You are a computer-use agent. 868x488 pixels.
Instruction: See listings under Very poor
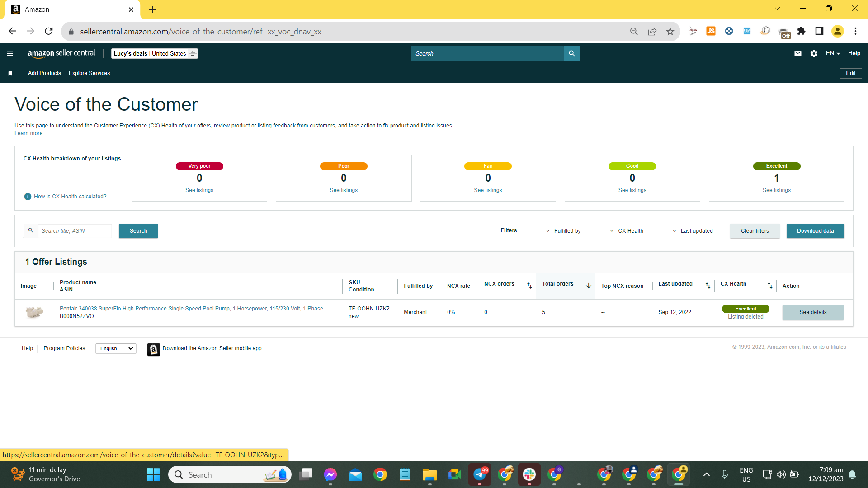pos(199,190)
